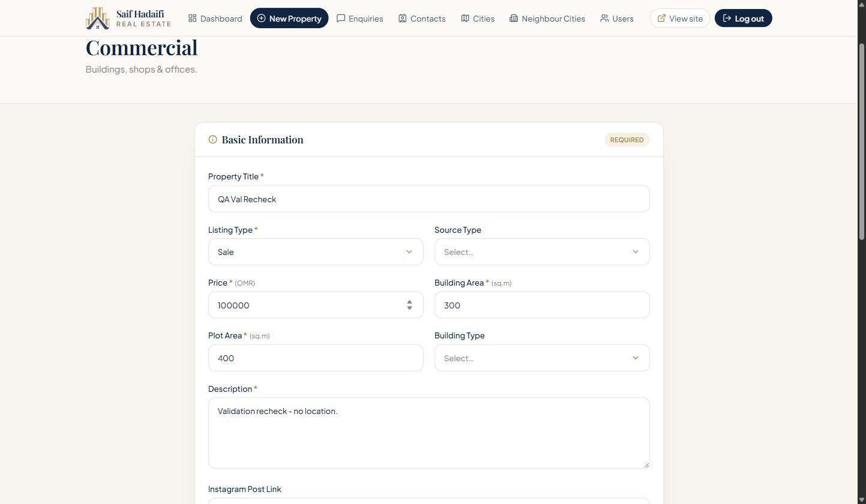Click the map icon beside Cities
The height and width of the screenshot is (504, 866).
pyautogui.click(x=465, y=18)
